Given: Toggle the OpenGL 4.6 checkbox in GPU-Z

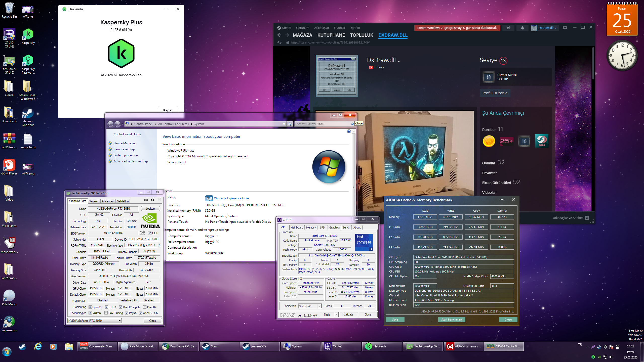Looking at the screenshot, I should 141,313.
